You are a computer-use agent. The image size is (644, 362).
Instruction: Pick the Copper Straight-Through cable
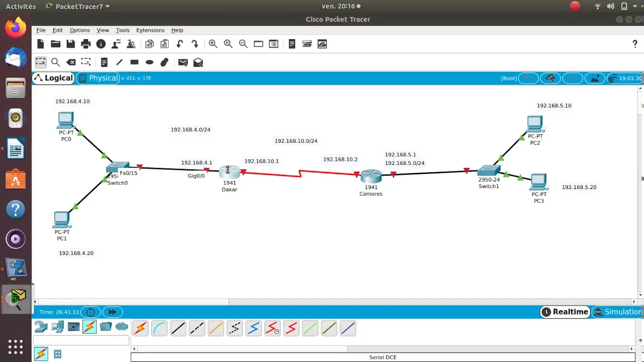click(178, 329)
